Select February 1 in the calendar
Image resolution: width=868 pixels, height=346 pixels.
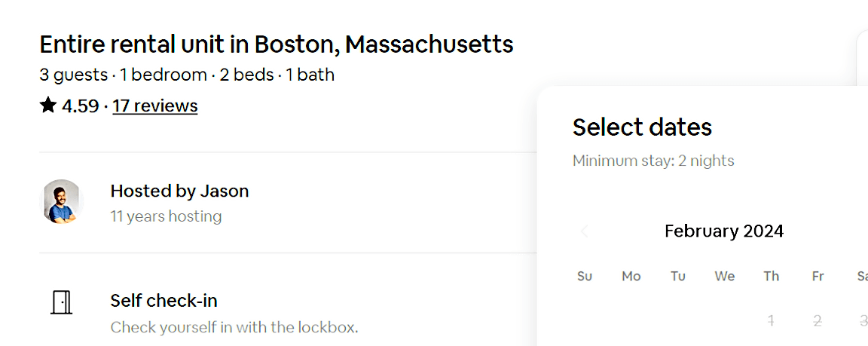771,320
